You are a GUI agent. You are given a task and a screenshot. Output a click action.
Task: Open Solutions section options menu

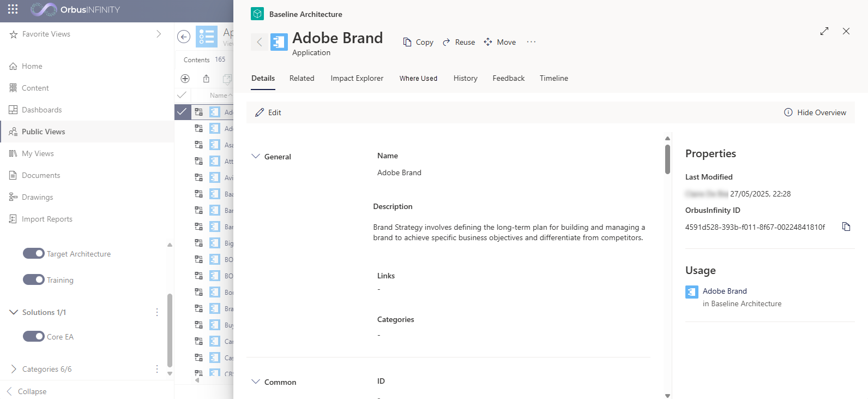tap(157, 312)
